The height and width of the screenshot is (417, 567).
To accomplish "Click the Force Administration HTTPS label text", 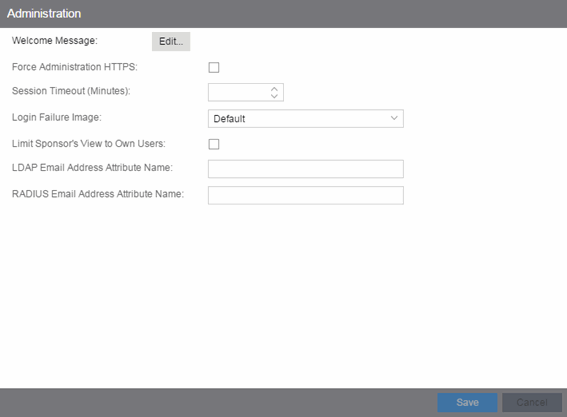I will (74, 67).
